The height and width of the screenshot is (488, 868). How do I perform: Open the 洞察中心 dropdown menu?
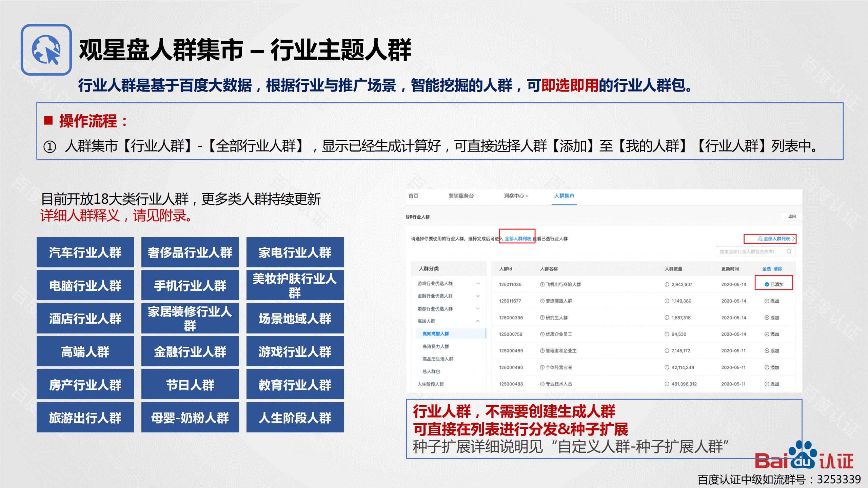[x=516, y=196]
